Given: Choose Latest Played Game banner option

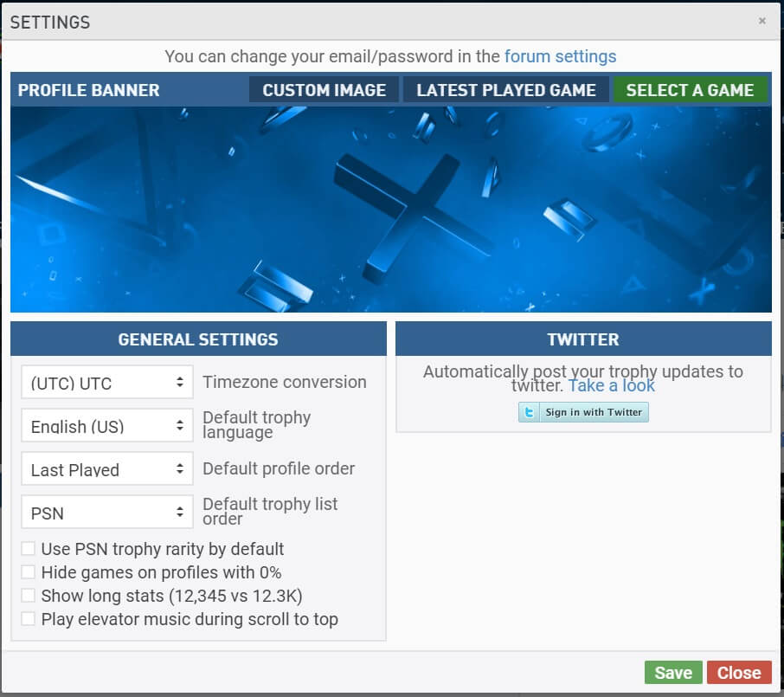Looking at the screenshot, I should click(x=506, y=90).
